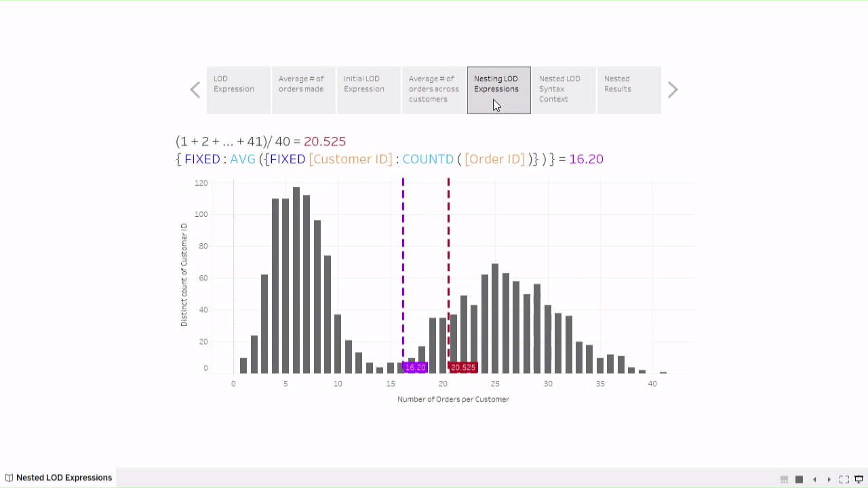Open Average # of orders made story point
Viewport: 868px width, 488px height.
(x=303, y=89)
